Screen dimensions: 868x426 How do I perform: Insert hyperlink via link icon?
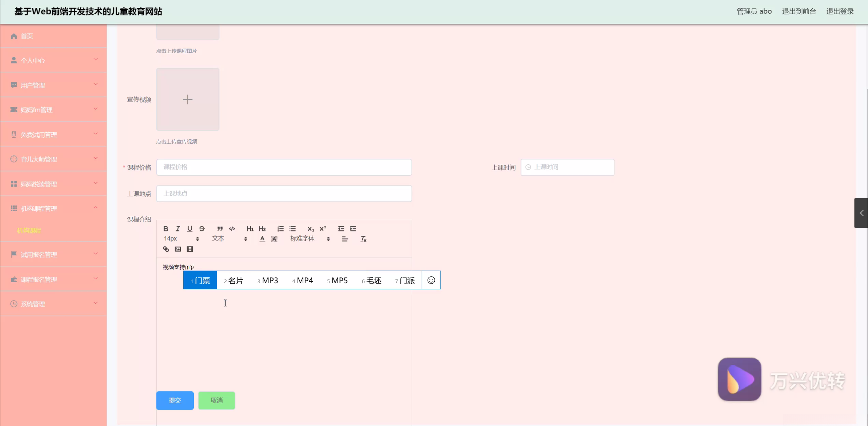pyautogui.click(x=166, y=249)
